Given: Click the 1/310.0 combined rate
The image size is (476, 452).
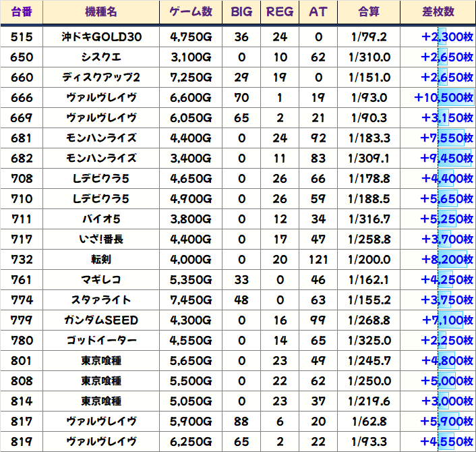Looking at the screenshot, I should click(x=369, y=57).
